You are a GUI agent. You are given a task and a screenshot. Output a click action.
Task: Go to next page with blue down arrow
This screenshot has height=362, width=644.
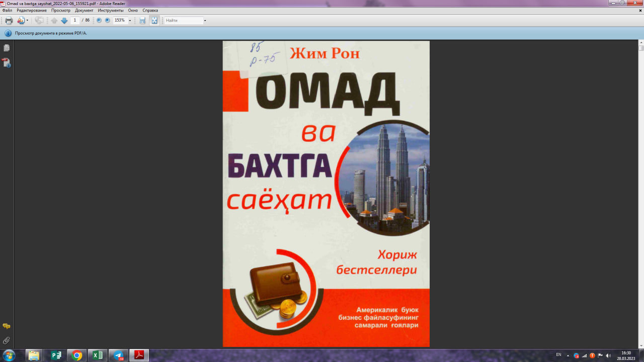pos(64,21)
